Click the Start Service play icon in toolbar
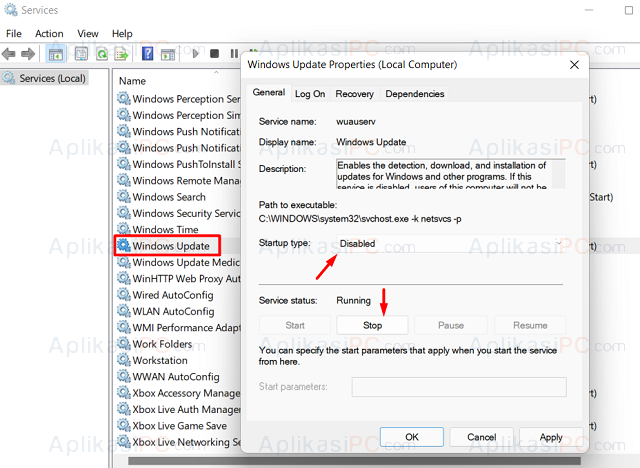This screenshot has height=468, width=640. click(196, 53)
